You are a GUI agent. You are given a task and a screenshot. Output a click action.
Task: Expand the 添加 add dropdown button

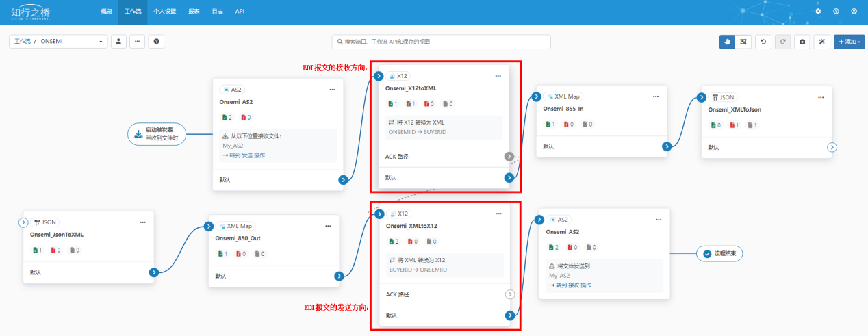point(849,42)
